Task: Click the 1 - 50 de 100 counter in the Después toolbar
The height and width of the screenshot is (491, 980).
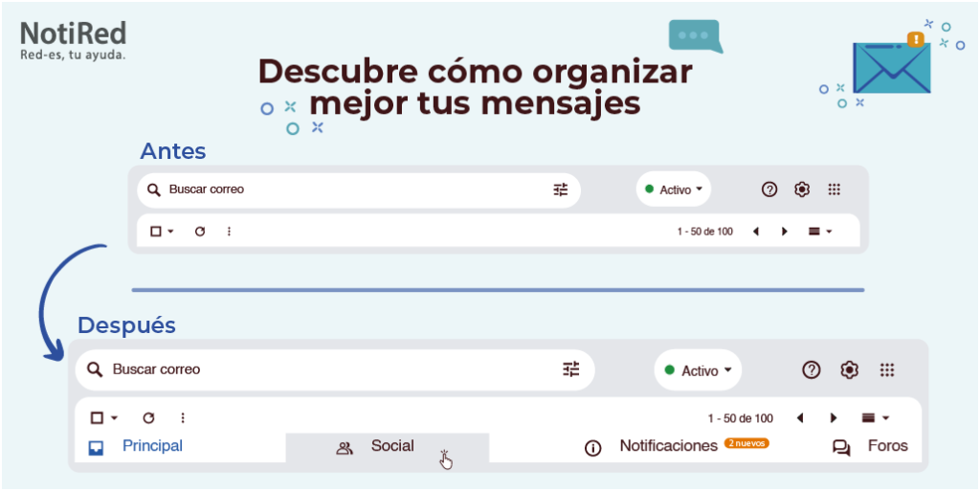Action: 741,418
